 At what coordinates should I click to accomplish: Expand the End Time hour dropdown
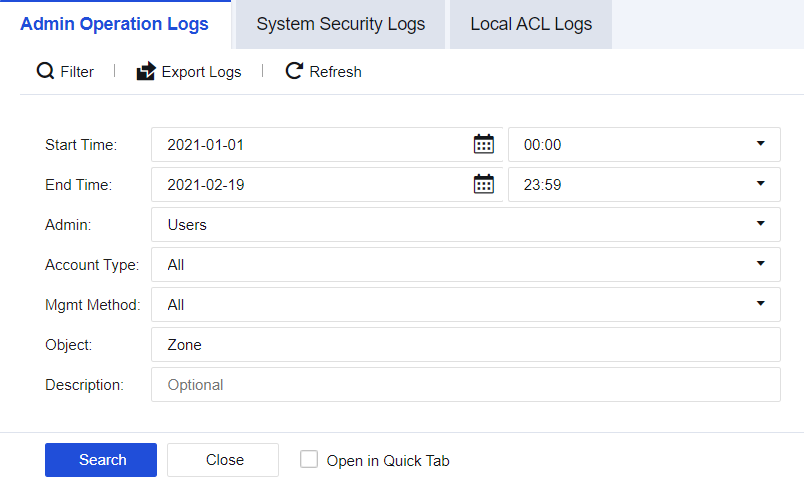point(760,184)
